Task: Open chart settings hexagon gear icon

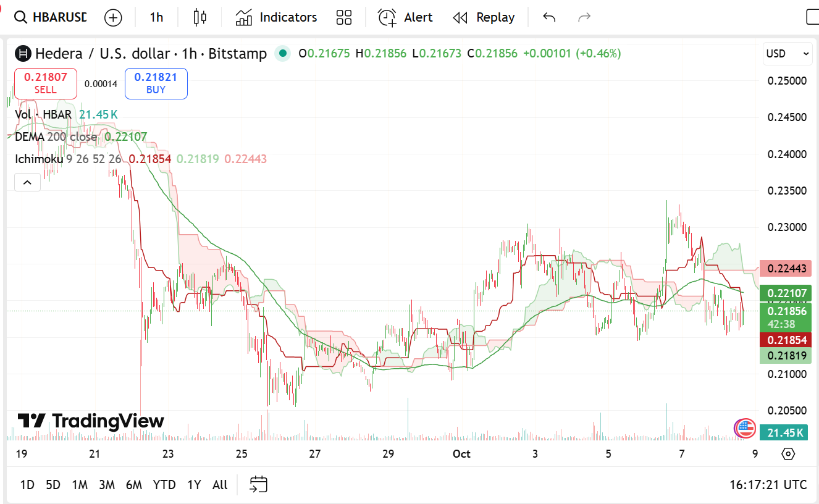Action: pyautogui.click(x=788, y=454)
